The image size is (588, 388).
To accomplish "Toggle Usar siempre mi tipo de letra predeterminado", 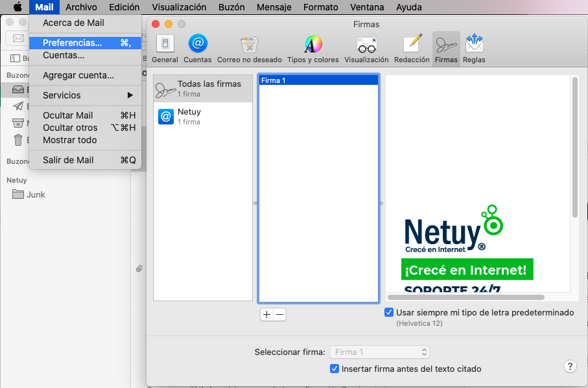I will pos(389,312).
